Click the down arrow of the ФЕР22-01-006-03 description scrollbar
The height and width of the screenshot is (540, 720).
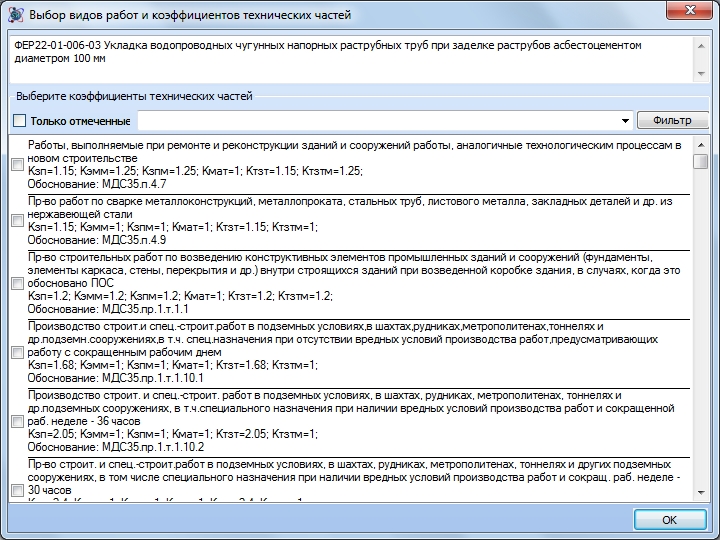(x=701, y=75)
